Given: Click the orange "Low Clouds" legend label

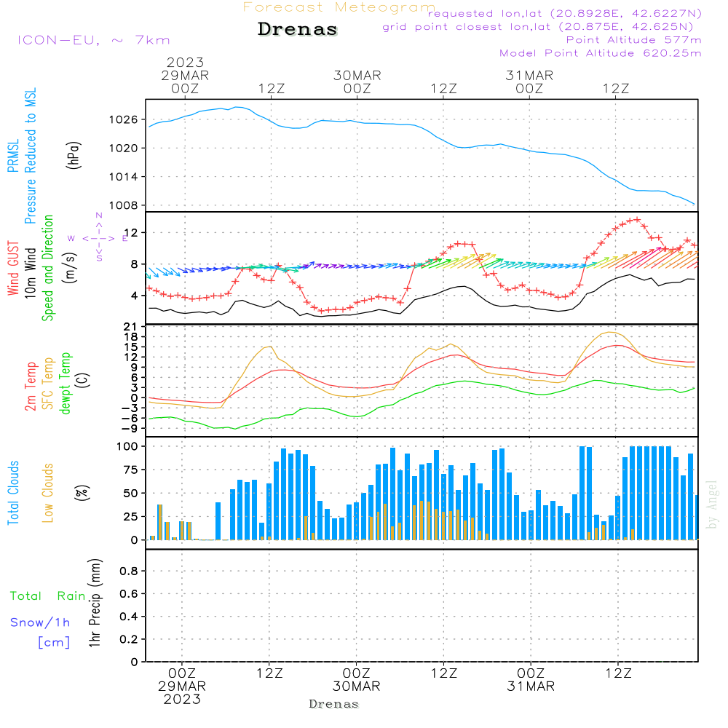Looking at the screenshot, I should [49, 493].
